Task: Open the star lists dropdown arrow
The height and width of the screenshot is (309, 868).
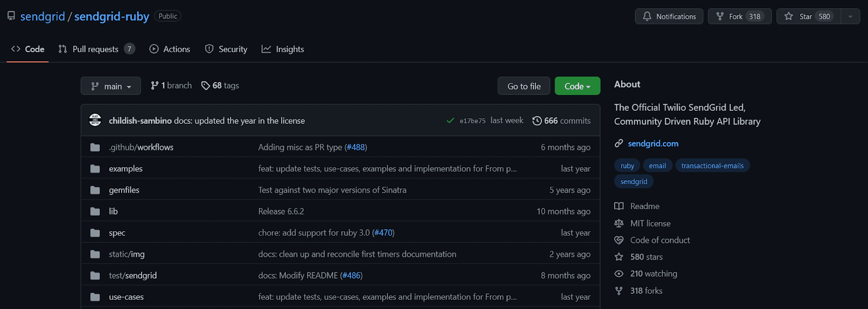Action: point(850,16)
